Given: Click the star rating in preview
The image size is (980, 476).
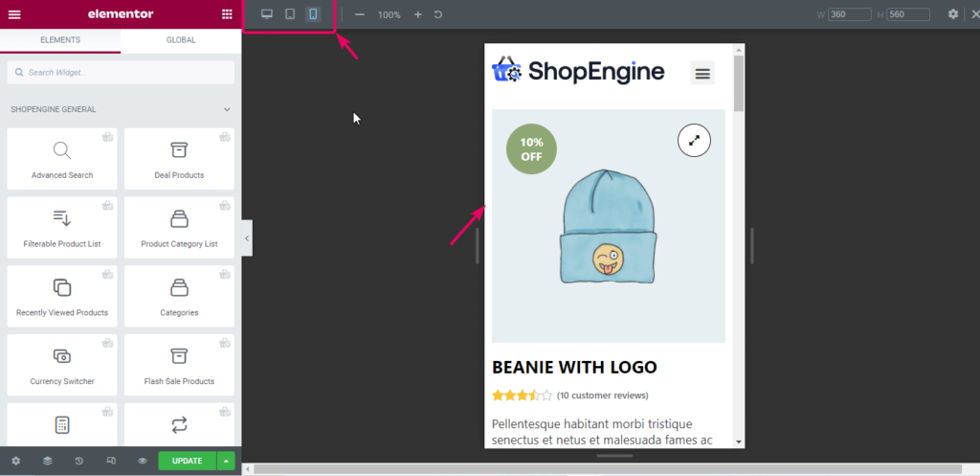Looking at the screenshot, I should pos(522,396).
